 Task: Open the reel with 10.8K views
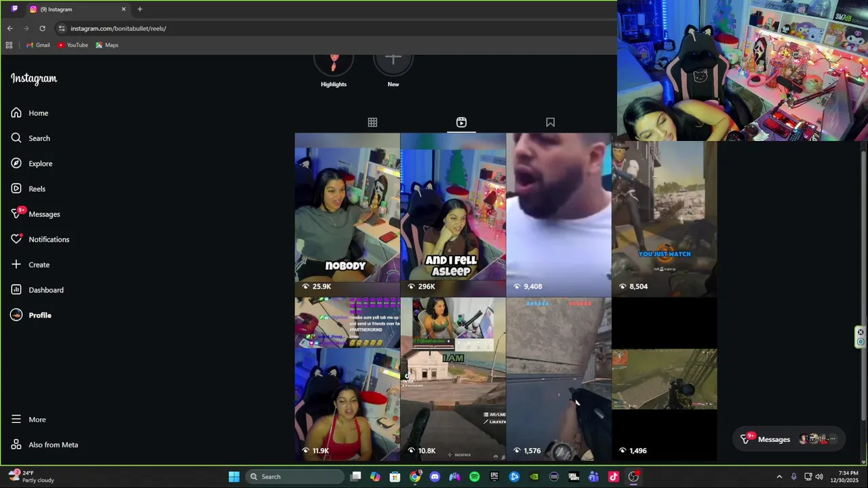point(453,380)
